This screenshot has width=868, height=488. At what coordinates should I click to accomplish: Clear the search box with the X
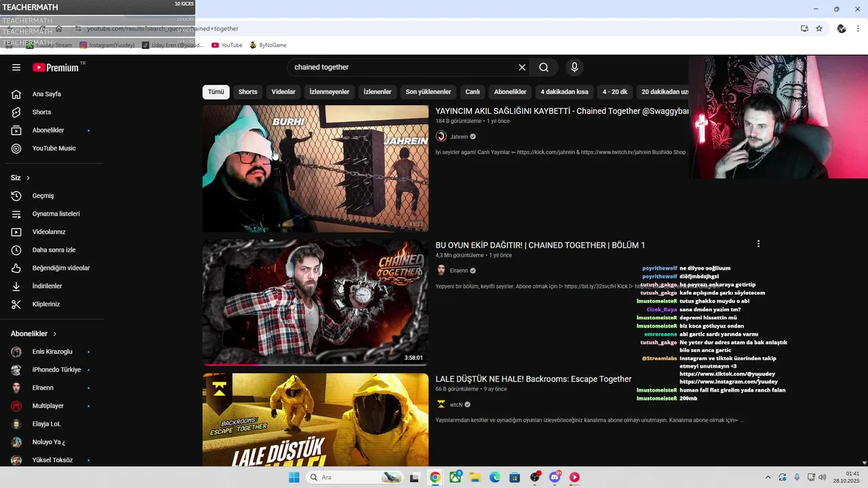pyautogui.click(x=522, y=67)
